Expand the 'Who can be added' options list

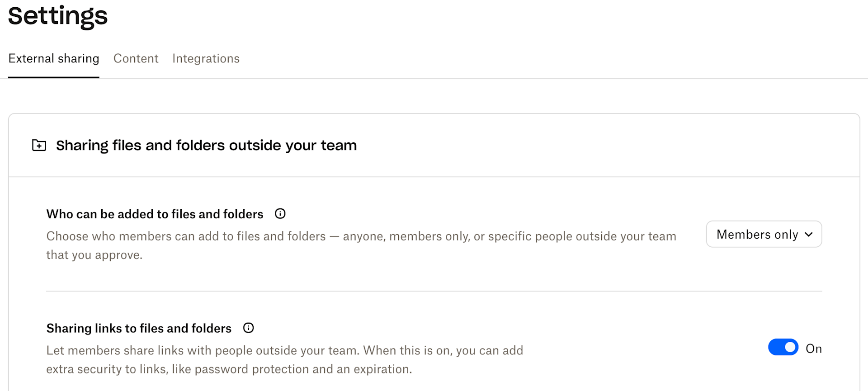pyautogui.click(x=764, y=234)
